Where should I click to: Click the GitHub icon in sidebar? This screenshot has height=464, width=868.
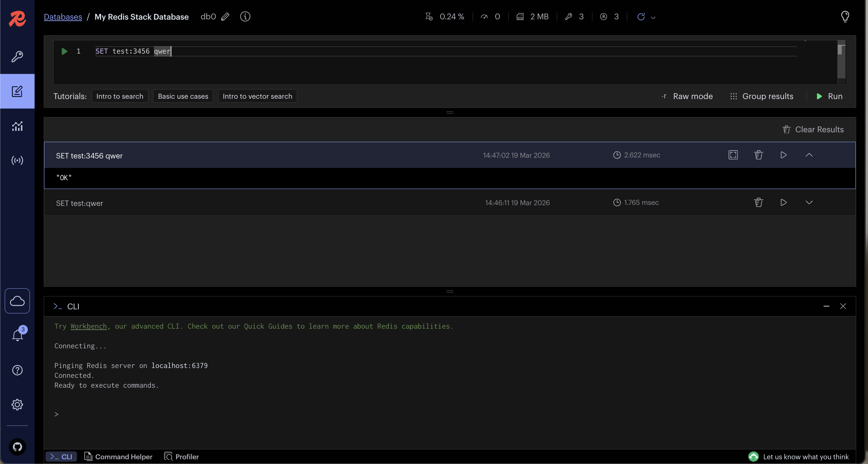point(17,447)
